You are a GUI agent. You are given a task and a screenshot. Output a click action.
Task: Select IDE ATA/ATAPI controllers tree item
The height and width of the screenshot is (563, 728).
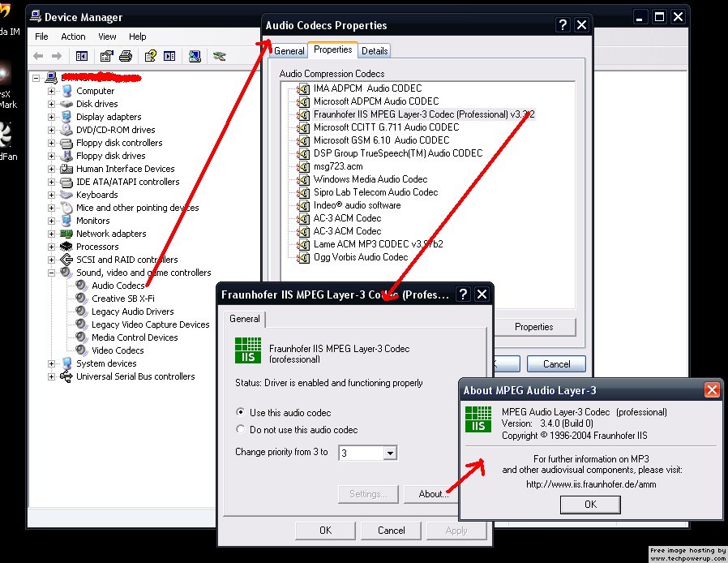pos(127,182)
